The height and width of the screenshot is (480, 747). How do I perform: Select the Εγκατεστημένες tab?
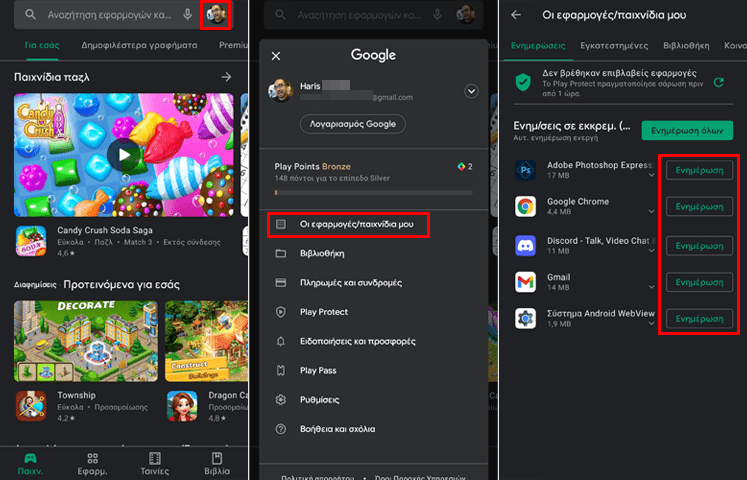coord(614,46)
